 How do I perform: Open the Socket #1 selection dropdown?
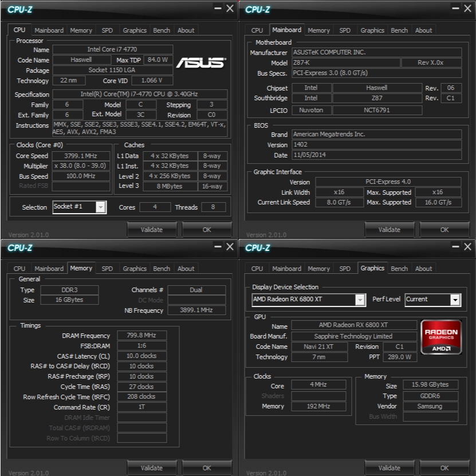click(x=99, y=207)
